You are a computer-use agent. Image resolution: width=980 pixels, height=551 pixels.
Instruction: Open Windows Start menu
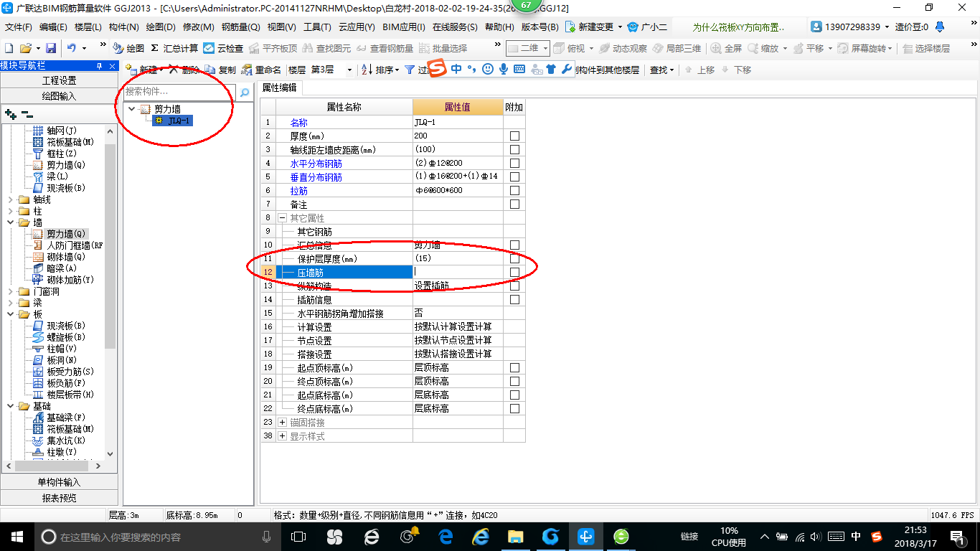pos(17,537)
